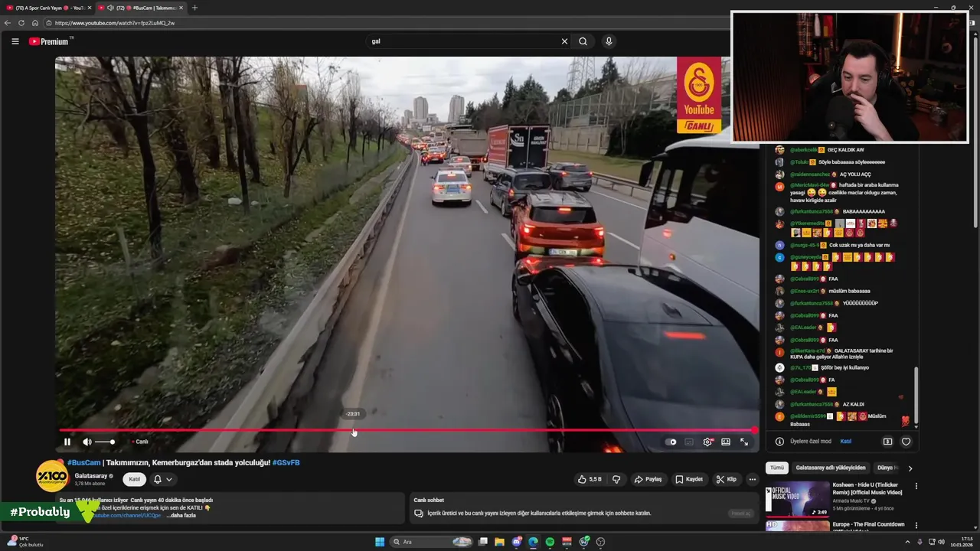Open Windows Start menu
The height and width of the screenshot is (551, 980).
click(x=380, y=542)
